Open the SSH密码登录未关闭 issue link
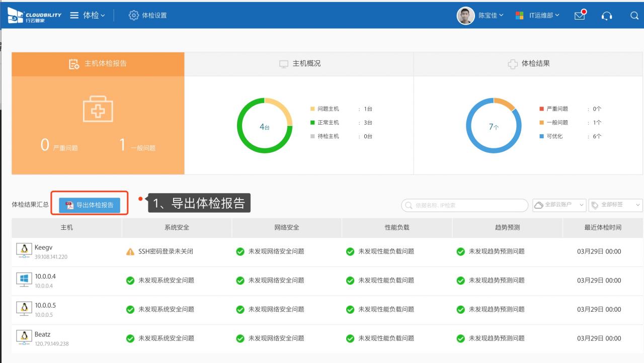Screen dimensions: 644x363 166,251
